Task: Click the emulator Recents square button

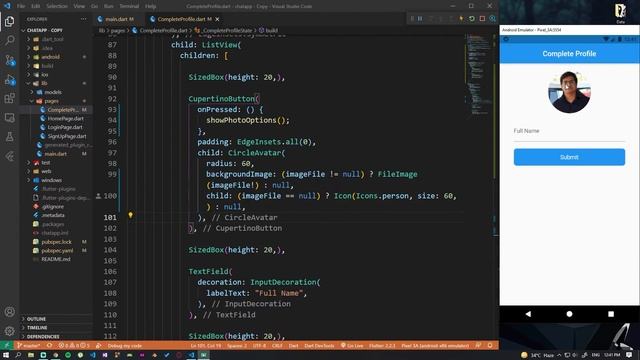Action: (611, 314)
